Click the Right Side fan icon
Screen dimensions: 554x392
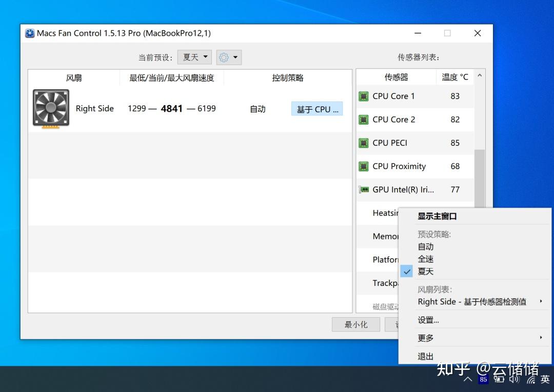tap(50, 108)
